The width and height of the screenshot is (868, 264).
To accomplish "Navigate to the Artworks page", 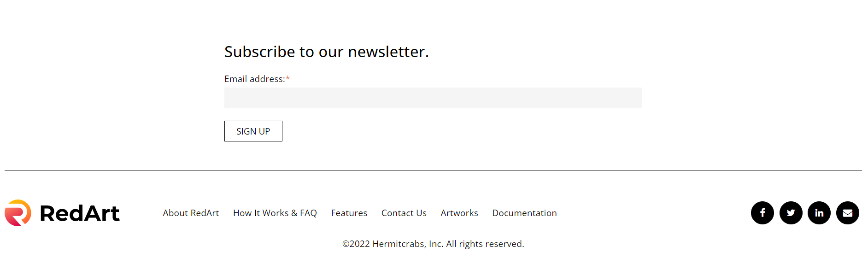I will (459, 213).
